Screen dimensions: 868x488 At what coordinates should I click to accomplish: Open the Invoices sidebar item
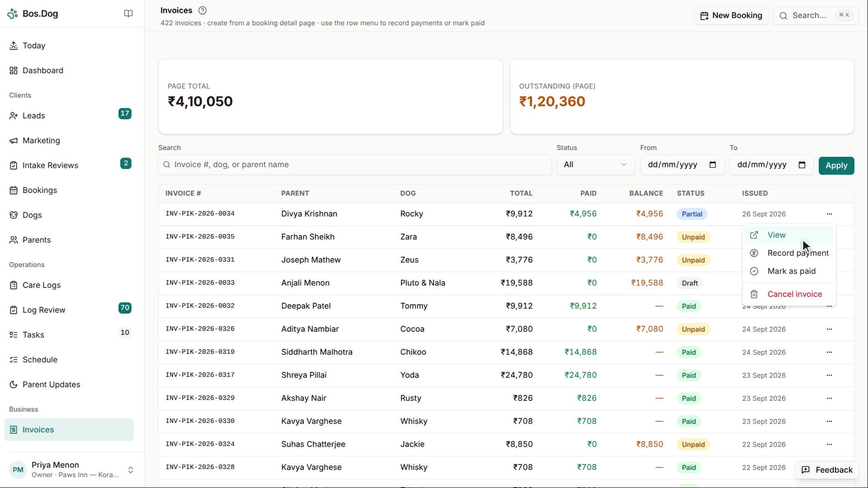click(x=69, y=430)
